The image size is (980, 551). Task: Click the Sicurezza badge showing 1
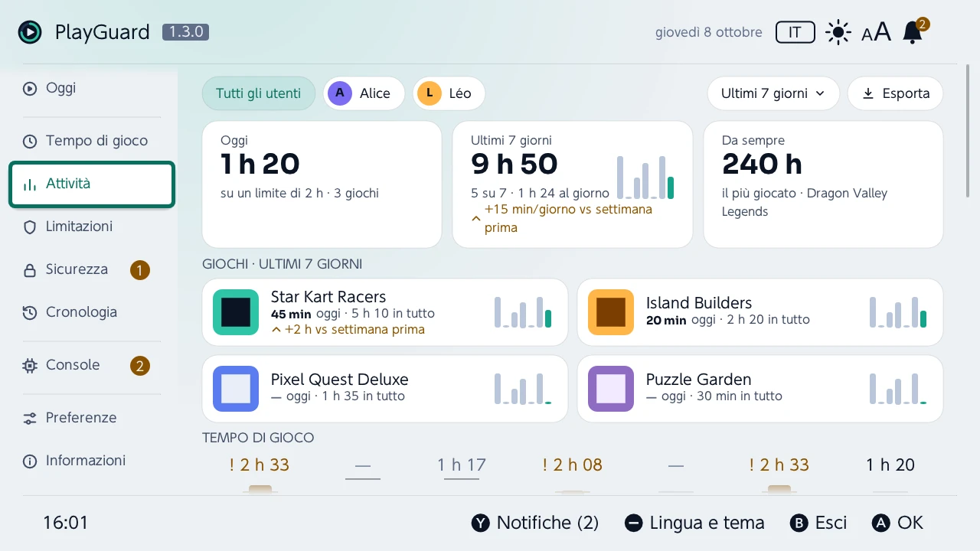[139, 270]
